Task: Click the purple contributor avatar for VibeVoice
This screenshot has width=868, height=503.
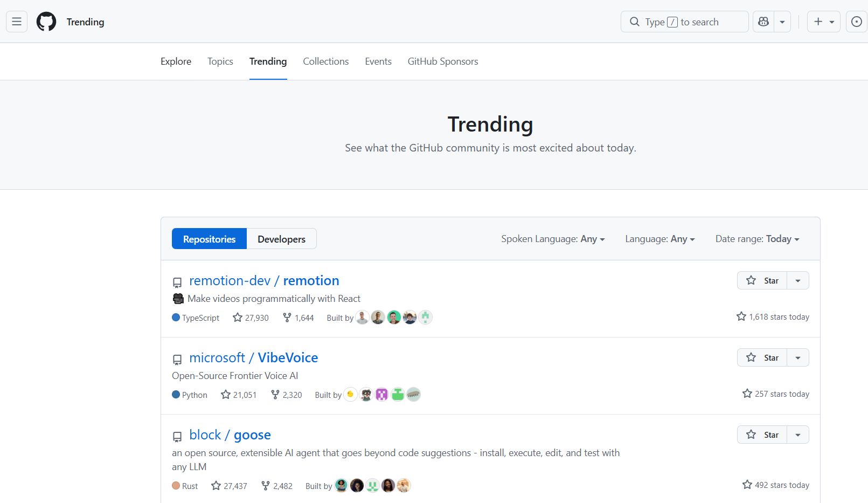Action: pyautogui.click(x=381, y=395)
